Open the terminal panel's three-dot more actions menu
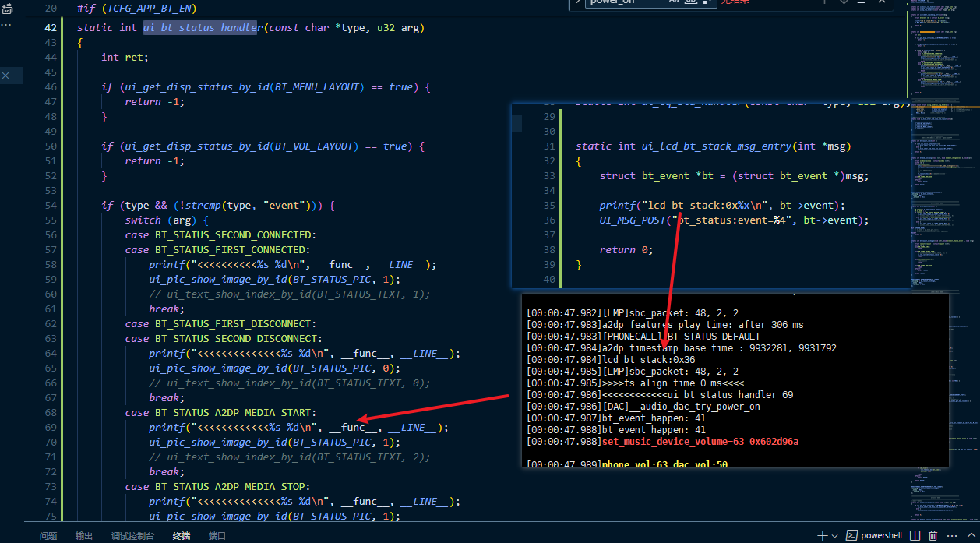Image resolution: width=980 pixels, height=543 pixels. pos(953,536)
